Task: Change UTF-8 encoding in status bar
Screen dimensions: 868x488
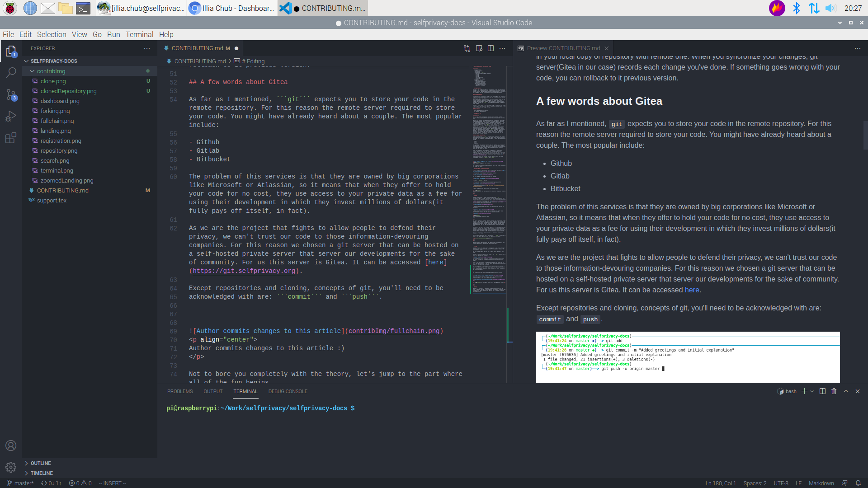Action: click(781, 483)
